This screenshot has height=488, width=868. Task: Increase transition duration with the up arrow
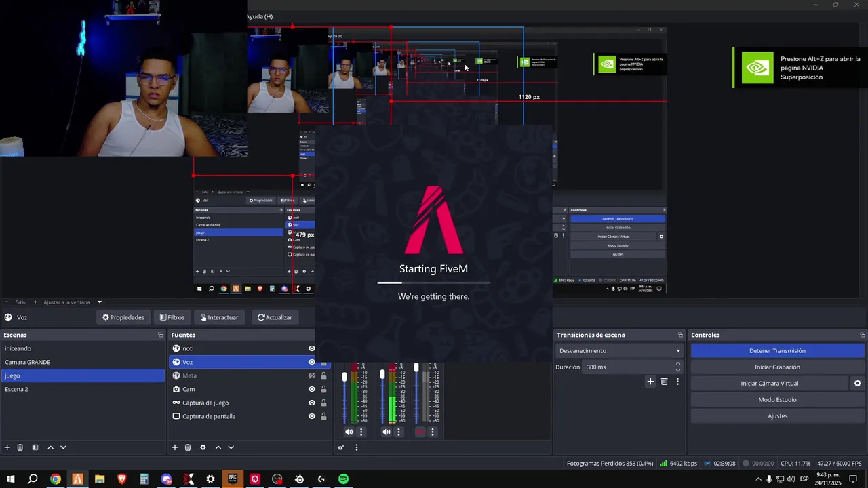677,364
